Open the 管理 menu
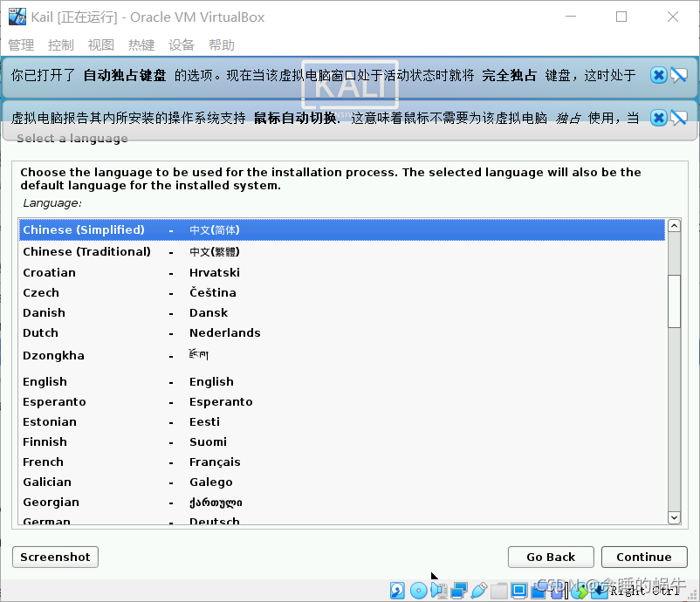The width and height of the screenshot is (700, 602). point(21,45)
